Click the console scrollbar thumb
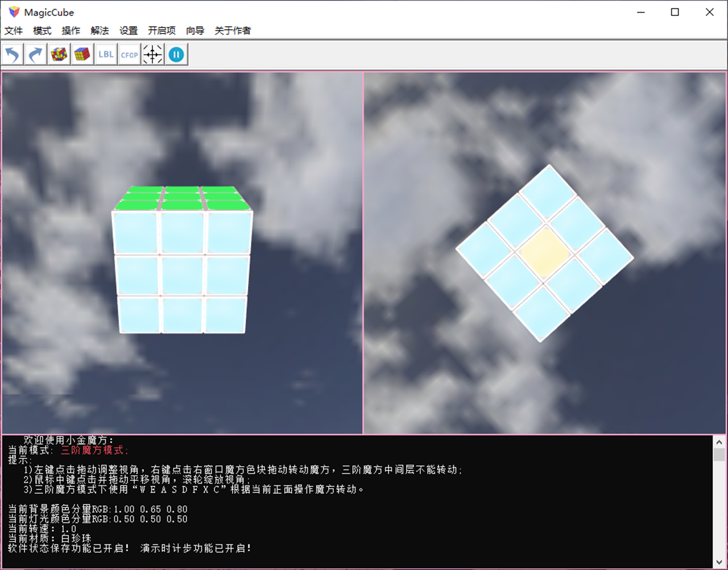 pyautogui.click(x=719, y=455)
